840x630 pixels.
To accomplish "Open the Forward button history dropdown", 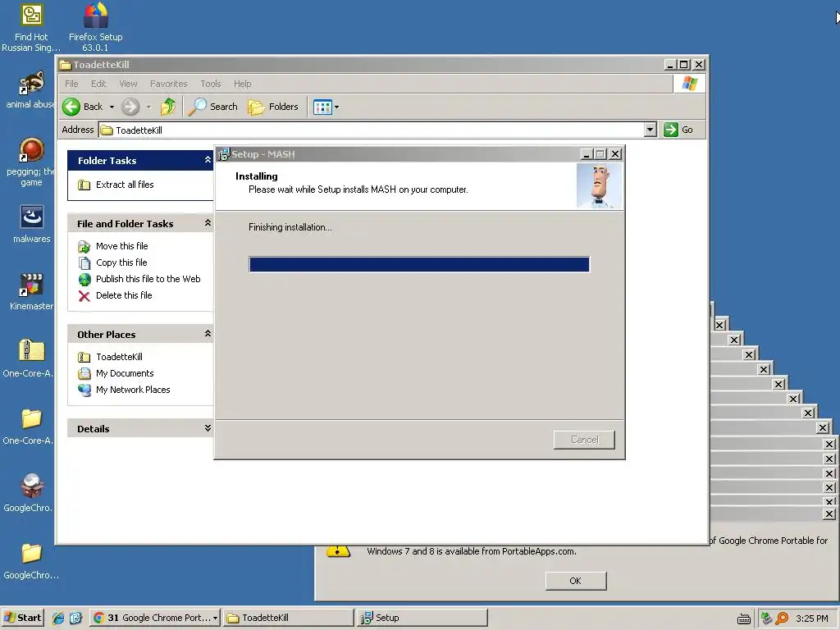I will tap(148, 107).
